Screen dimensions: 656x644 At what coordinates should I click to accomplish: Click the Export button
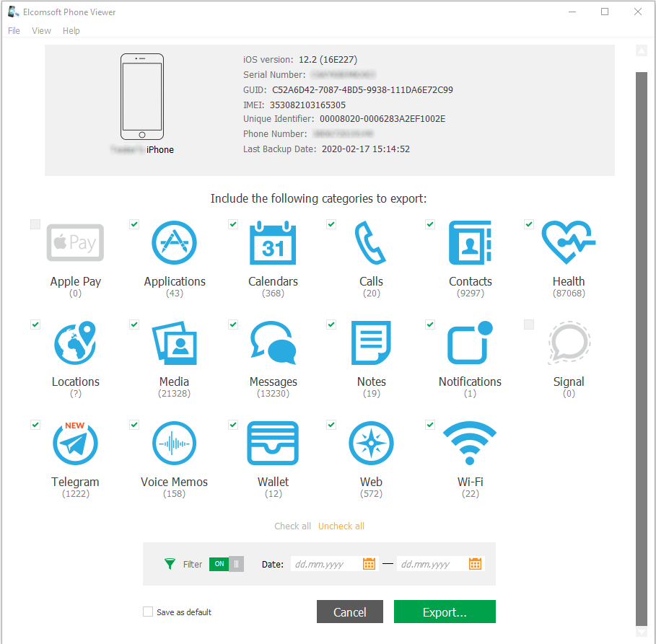coord(444,611)
